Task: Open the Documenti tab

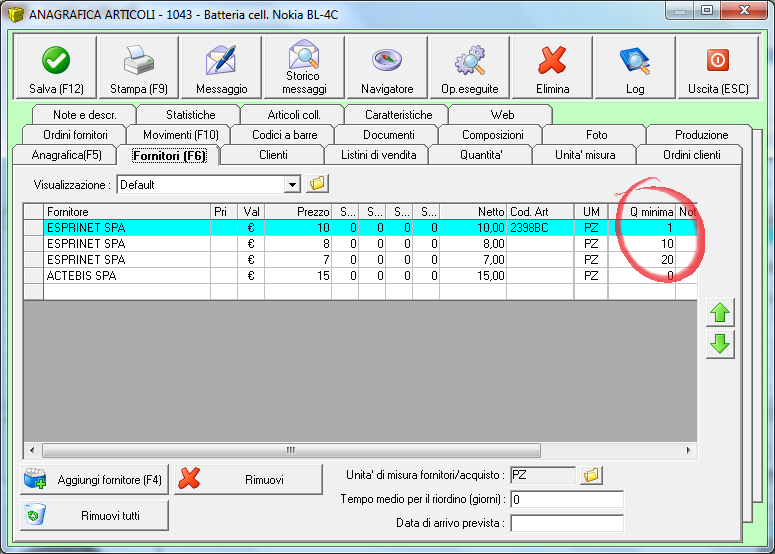Action: point(388,135)
